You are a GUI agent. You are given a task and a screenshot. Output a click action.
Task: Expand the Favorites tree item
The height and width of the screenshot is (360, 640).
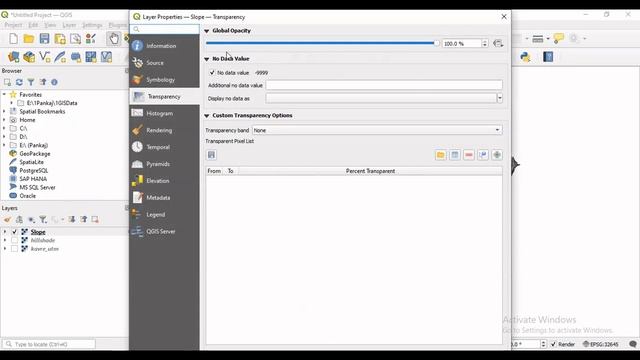pos(4,94)
